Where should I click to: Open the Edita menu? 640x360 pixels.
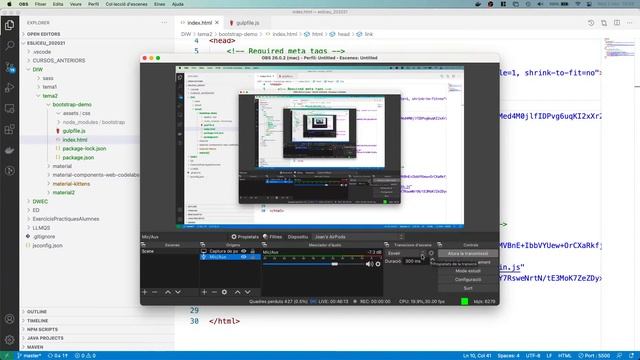(x=58, y=4)
